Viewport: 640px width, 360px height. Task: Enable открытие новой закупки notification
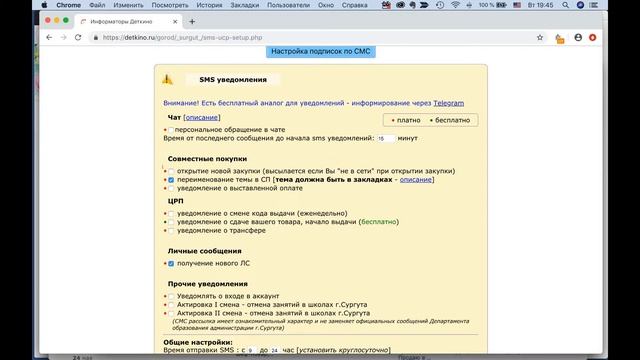pos(171,171)
